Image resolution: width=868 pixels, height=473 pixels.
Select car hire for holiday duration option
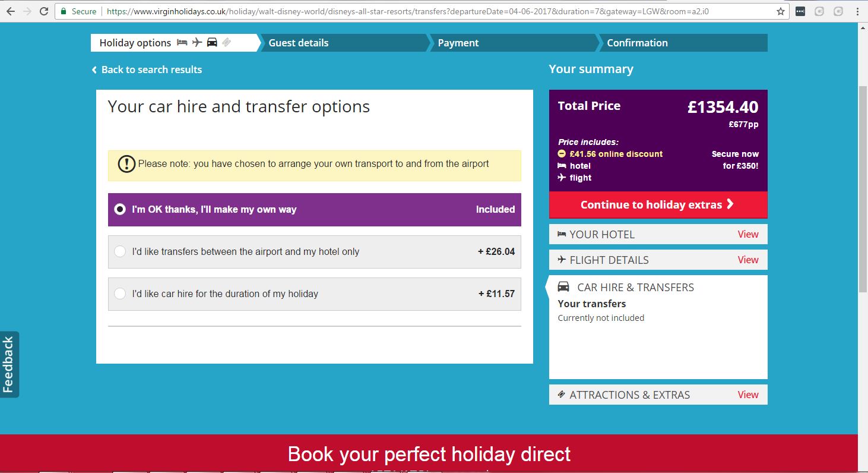[120, 294]
